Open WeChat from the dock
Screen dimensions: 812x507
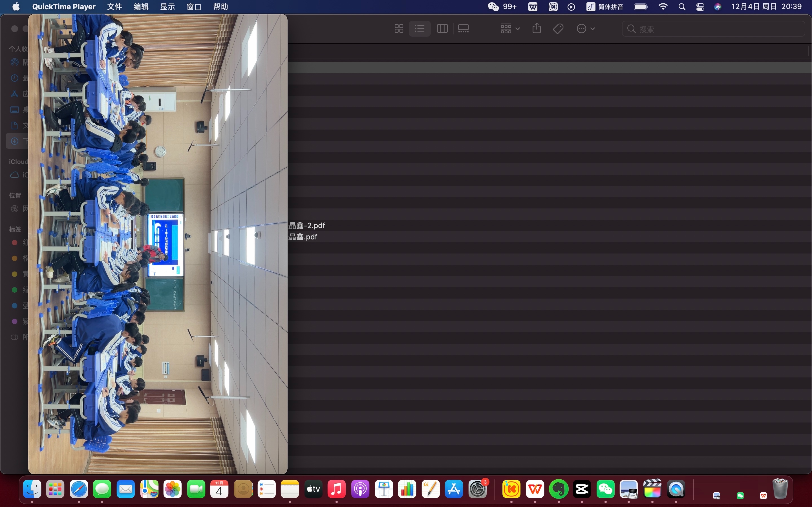click(605, 490)
